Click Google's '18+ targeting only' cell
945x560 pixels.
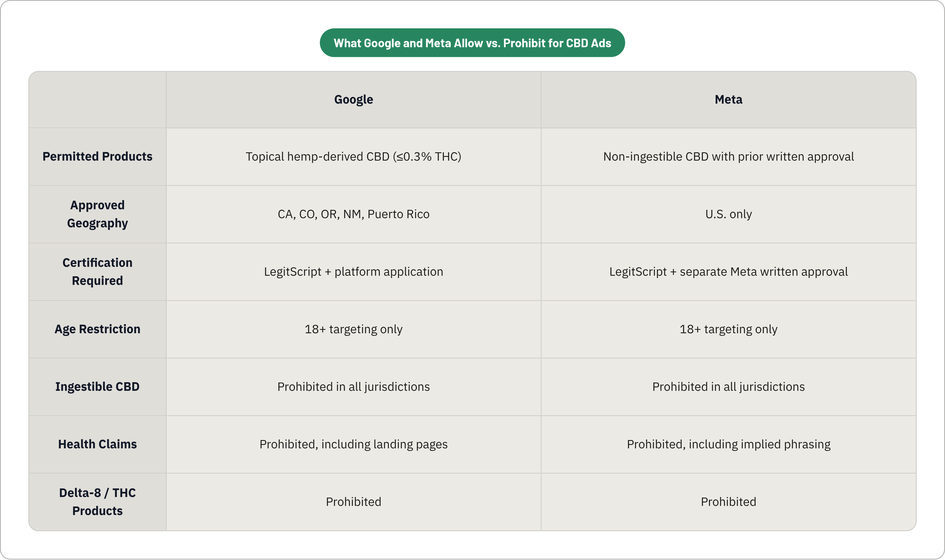[x=354, y=329]
